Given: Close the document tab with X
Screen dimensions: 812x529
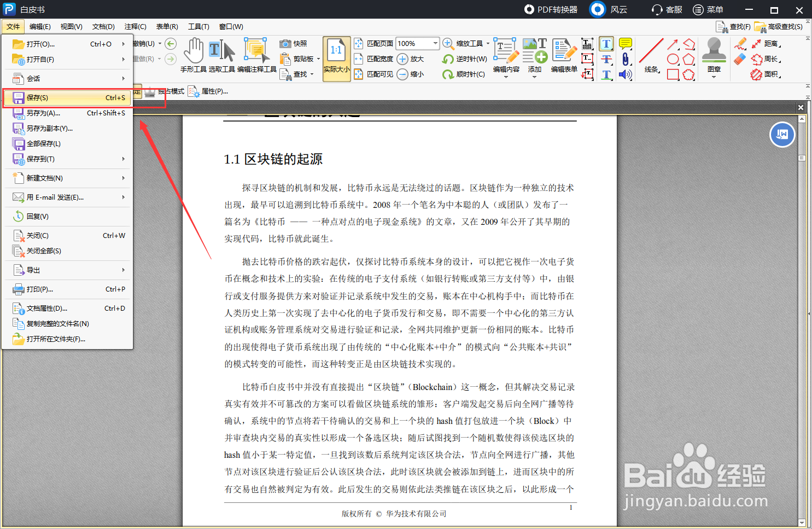Looking at the screenshot, I should click(801, 107).
